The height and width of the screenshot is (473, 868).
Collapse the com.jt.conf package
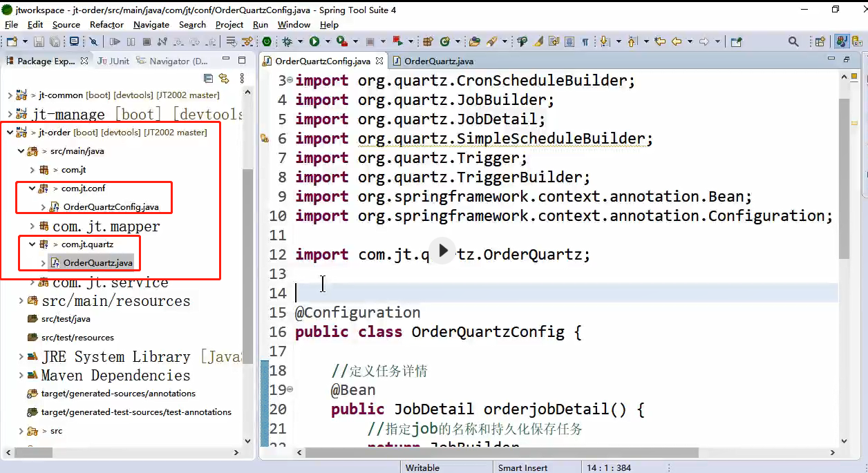tap(32, 188)
